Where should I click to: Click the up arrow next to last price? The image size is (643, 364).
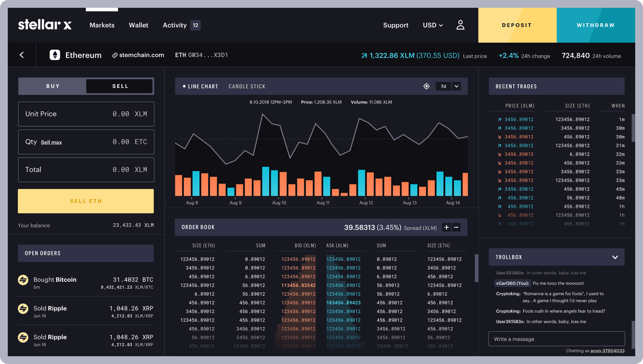pyautogui.click(x=364, y=56)
